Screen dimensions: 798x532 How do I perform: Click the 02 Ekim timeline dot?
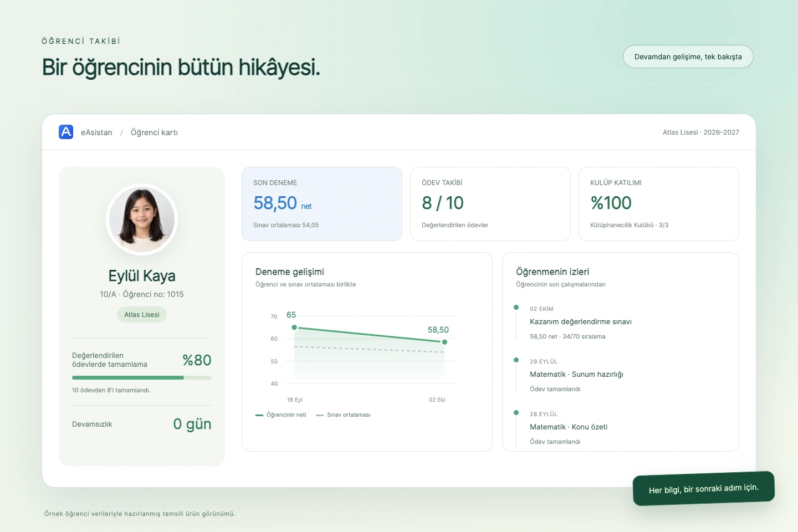(516, 307)
